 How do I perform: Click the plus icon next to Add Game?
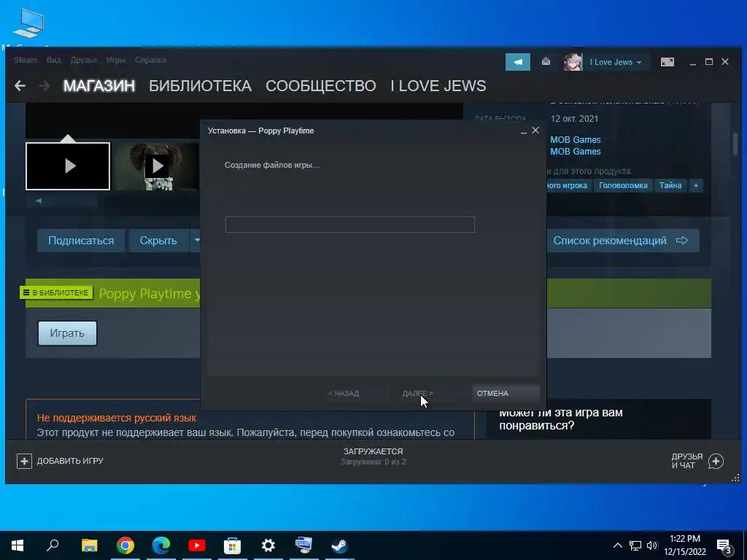[24, 461]
